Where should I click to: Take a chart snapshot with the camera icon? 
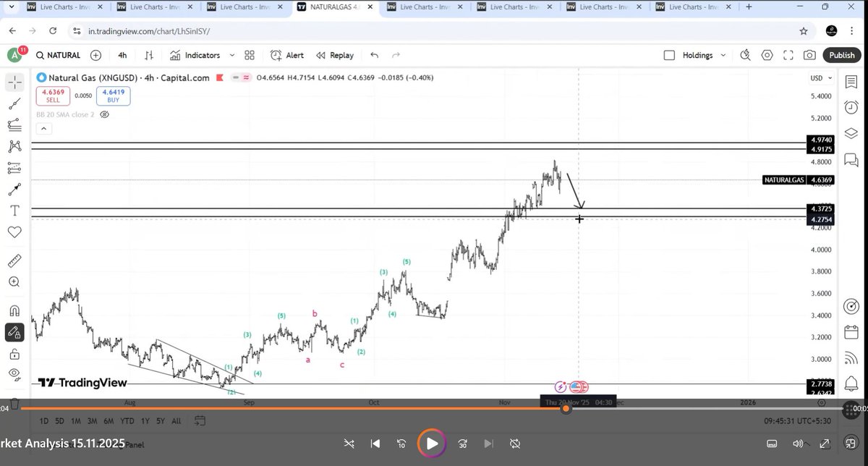(809, 55)
